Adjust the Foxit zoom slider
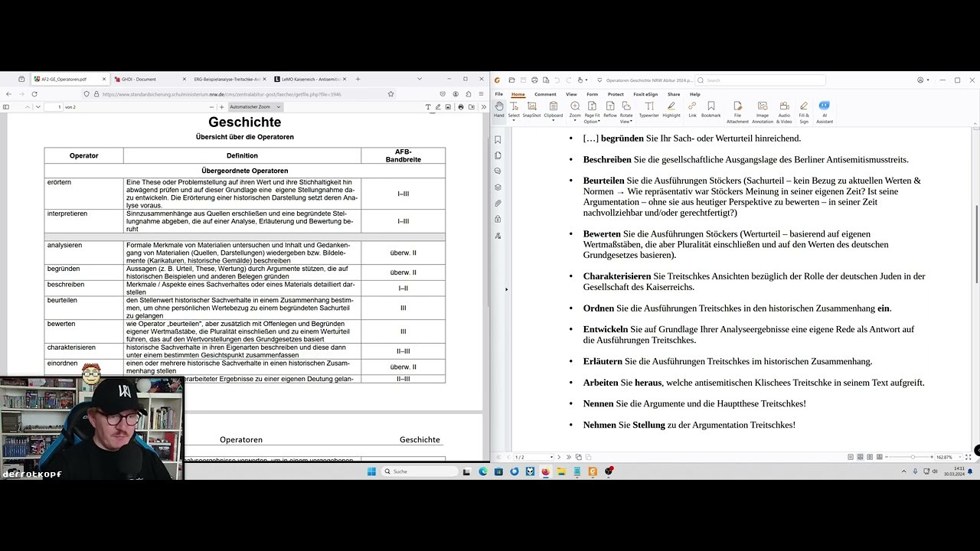Viewport: 980px width, 551px height. (912, 457)
